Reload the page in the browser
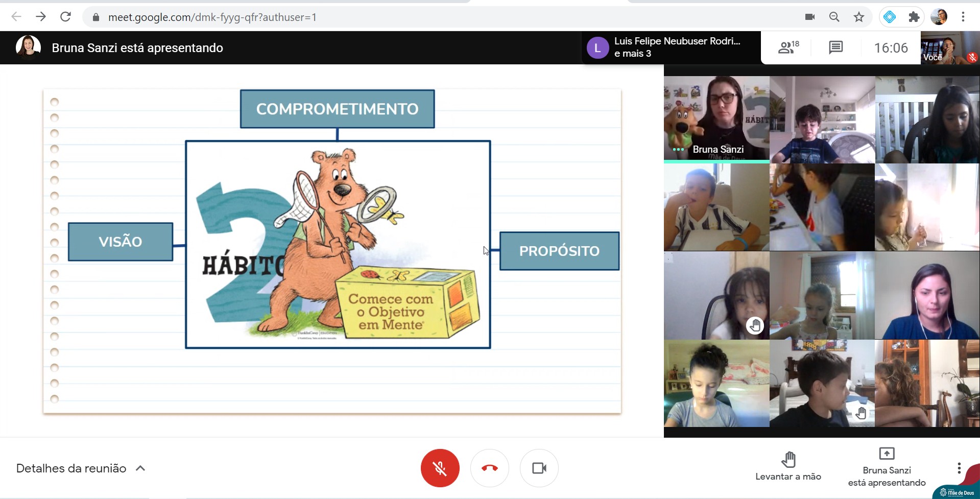This screenshot has height=499, width=980. pos(65,17)
